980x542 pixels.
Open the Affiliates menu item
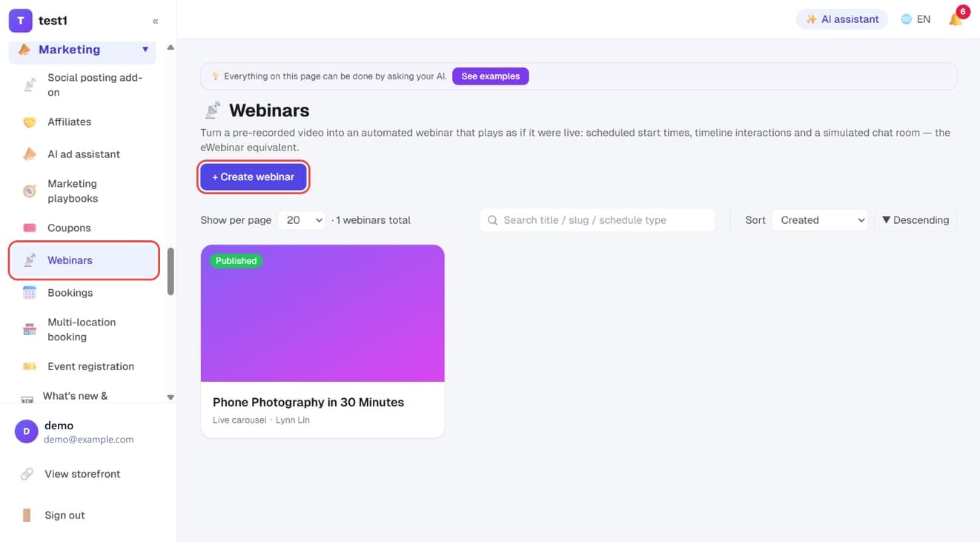pyautogui.click(x=84, y=122)
